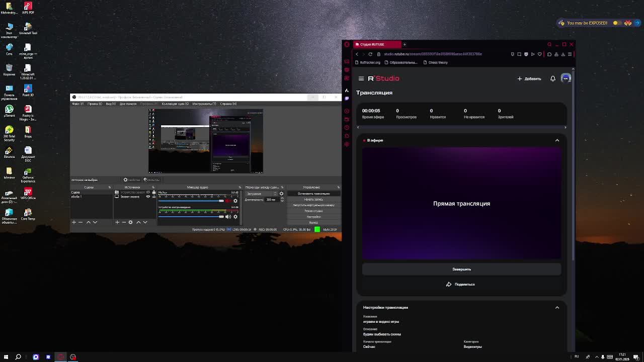Viewport: 644px width, 362px height.
Task: Toggle lock on the screen capture source
Action: [x=154, y=197]
